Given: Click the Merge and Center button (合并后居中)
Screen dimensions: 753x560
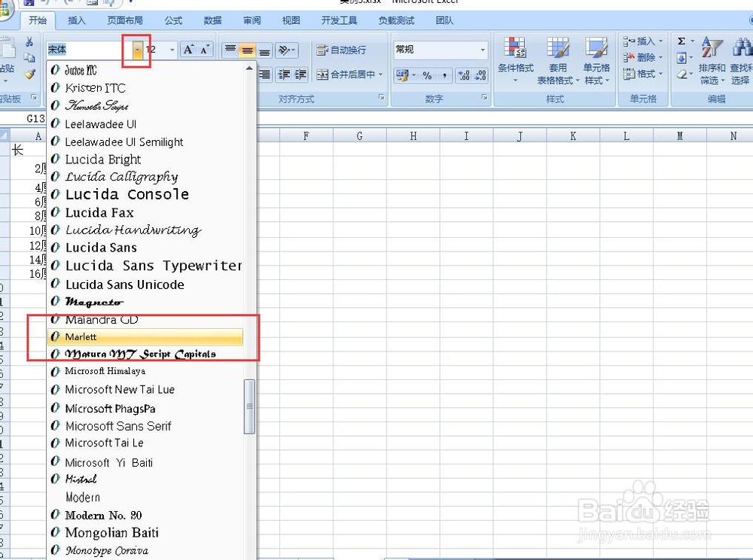Looking at the screenshot, I should (x=346, y=75).
